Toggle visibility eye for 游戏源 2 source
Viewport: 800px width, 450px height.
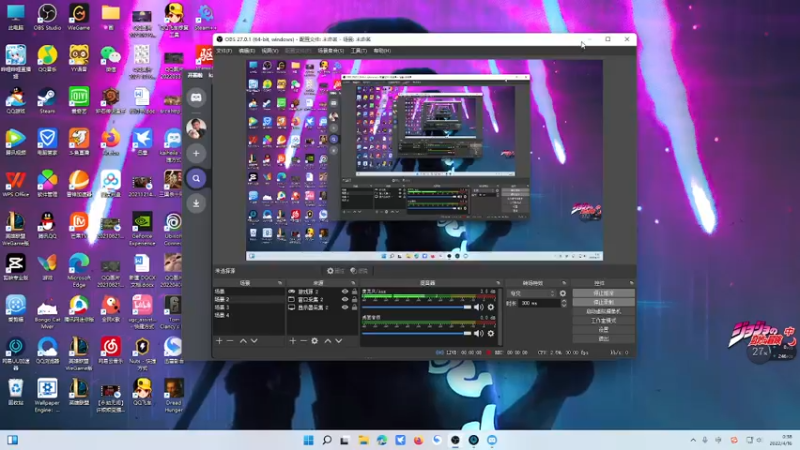click(345, 291)
